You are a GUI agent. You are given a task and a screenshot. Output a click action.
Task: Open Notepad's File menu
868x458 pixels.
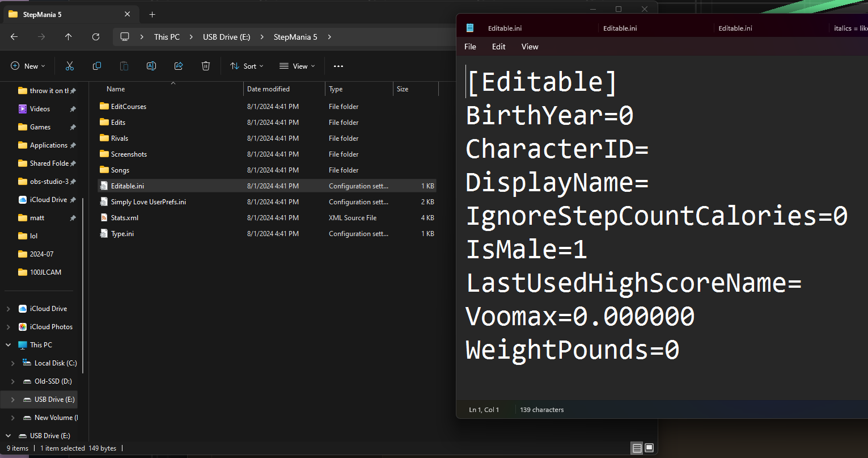click(470, 47)
